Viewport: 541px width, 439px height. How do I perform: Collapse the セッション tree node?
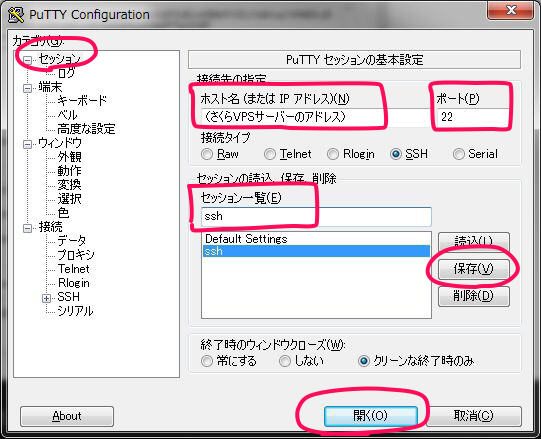tap(27, 60)
